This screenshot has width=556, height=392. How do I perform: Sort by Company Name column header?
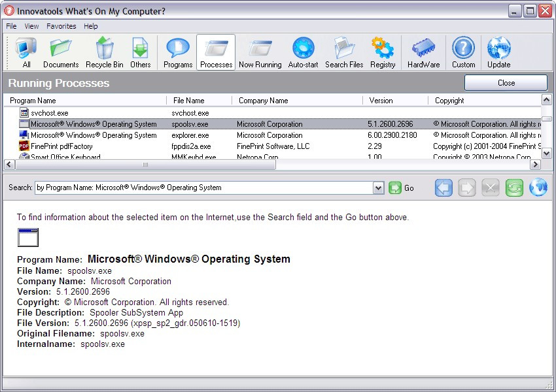coord(298,101)
